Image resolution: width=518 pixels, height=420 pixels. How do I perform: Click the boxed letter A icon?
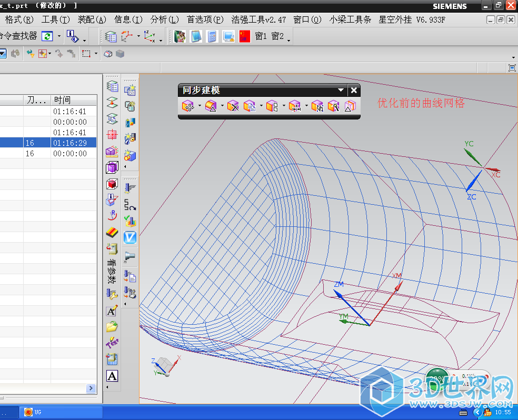coord(112,376)
